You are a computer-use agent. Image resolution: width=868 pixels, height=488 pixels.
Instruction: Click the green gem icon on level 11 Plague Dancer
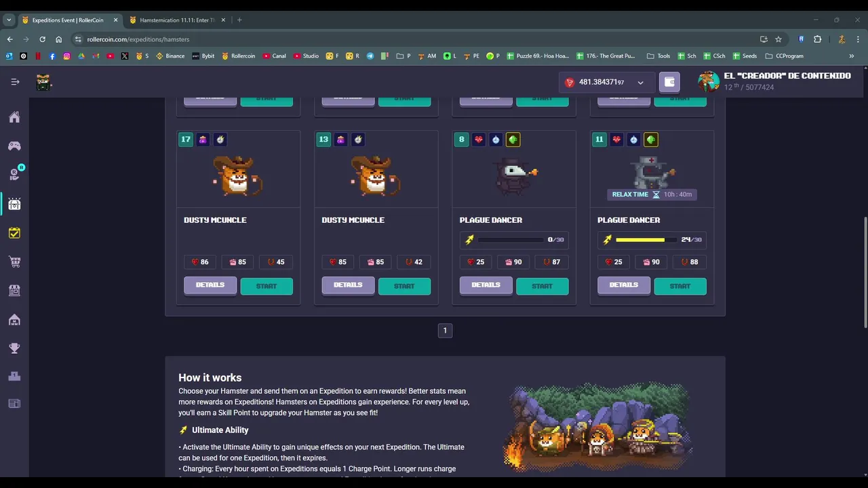point(651,140)
